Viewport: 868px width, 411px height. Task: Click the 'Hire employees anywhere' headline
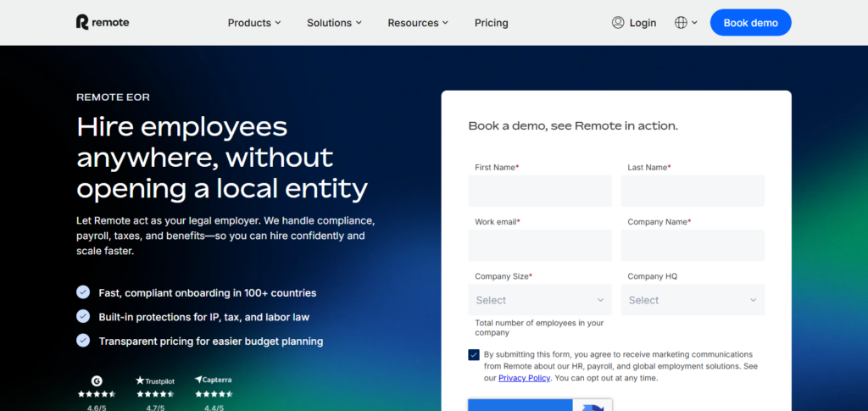click(222, 158)
